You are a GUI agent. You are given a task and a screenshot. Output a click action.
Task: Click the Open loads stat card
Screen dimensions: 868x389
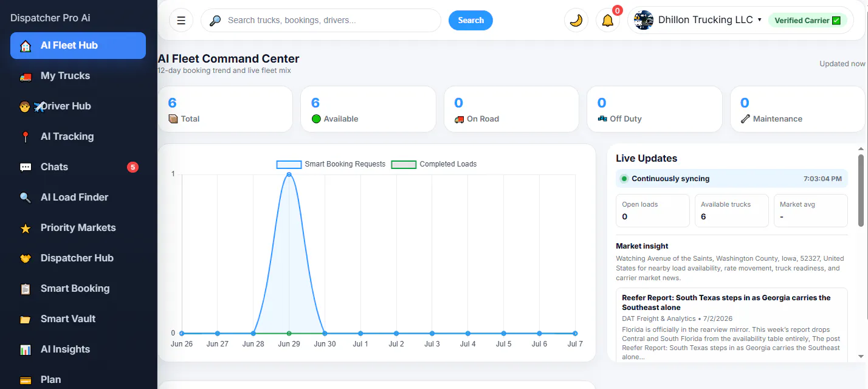653,210
